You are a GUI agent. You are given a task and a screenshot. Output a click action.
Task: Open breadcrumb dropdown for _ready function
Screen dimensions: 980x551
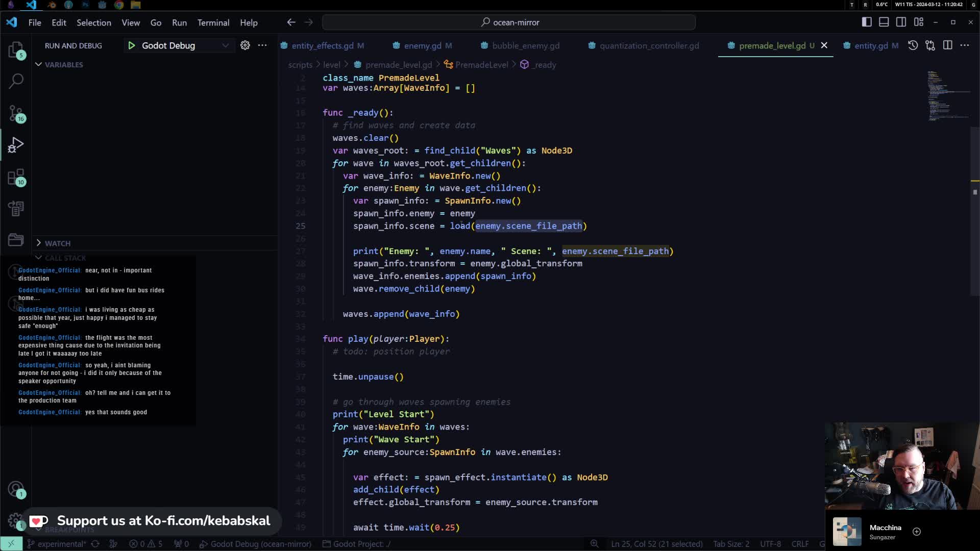(x=538, y=65)
